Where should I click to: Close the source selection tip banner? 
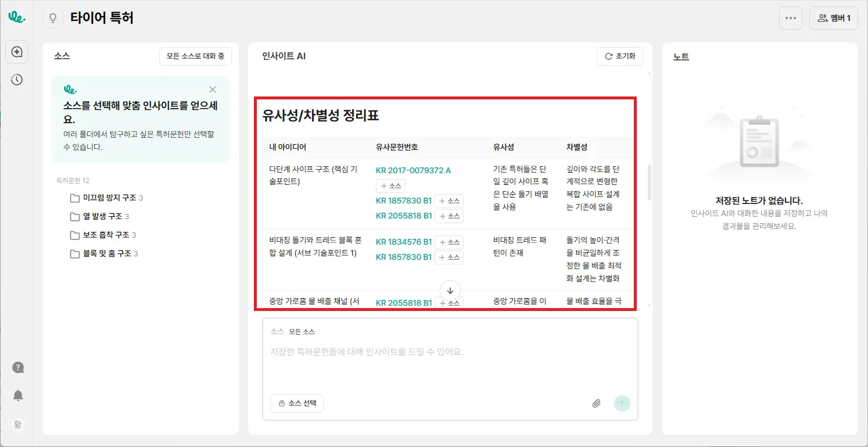(213, 90)
